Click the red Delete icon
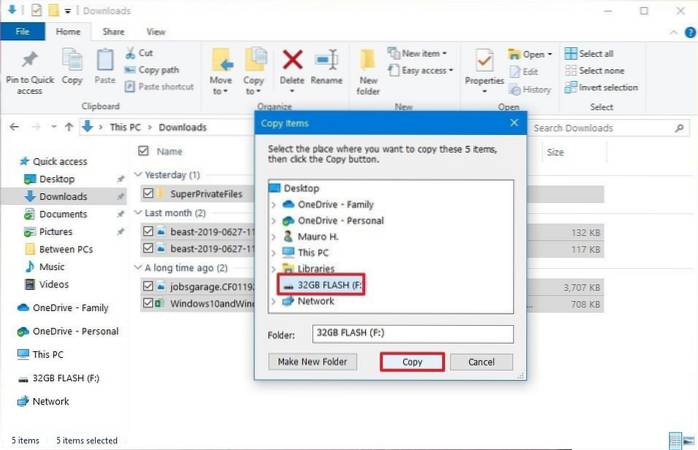This screenshot has height=450, width=698. pyautogui.click(x=292, y=60)
